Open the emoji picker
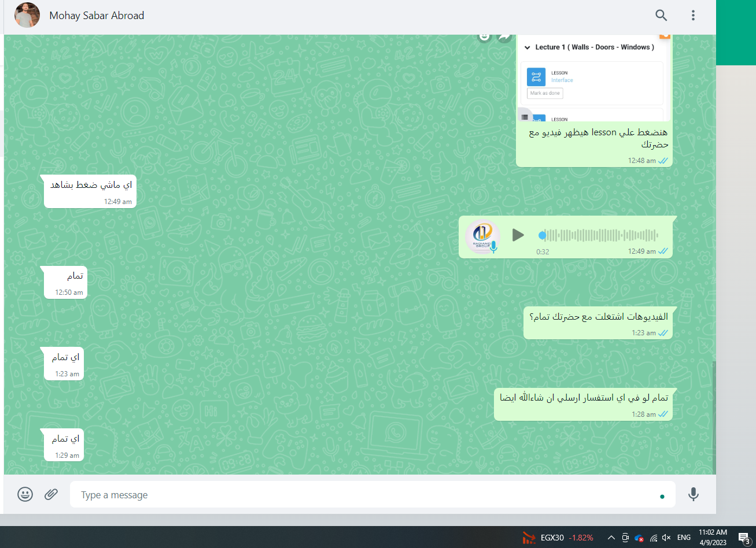Image resolution: width=756 pixels, height=548 pixels. click(25, 494)
